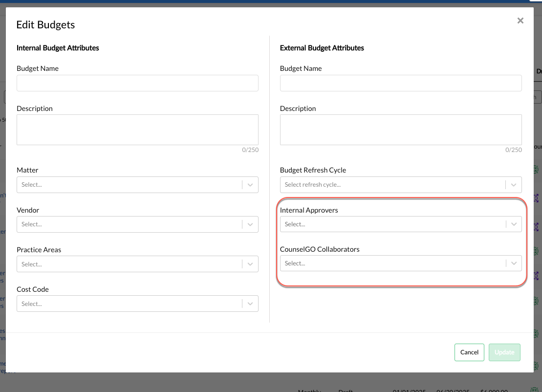The height and width of the screenshot is (392, 542).
Task: Click the 0/250 counter under internal Description
Action: coord(250,150)
